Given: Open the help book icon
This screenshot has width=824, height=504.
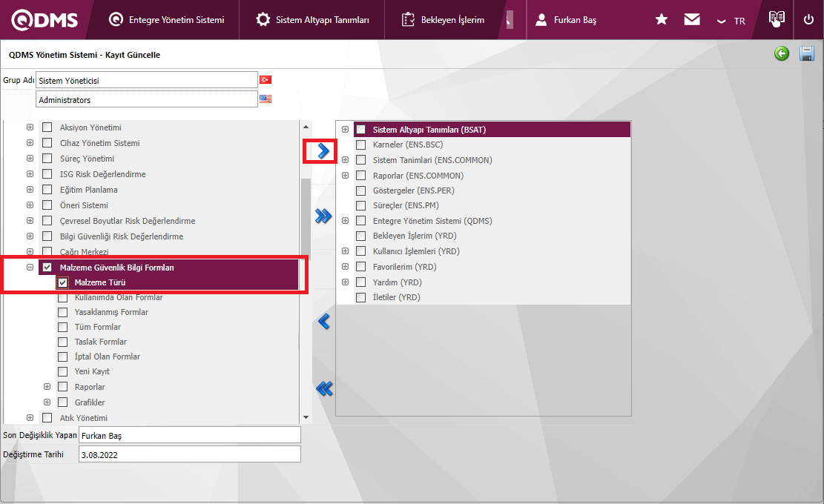Looking at the screenshot, I should pyautogui.click(x=777, y=19).
